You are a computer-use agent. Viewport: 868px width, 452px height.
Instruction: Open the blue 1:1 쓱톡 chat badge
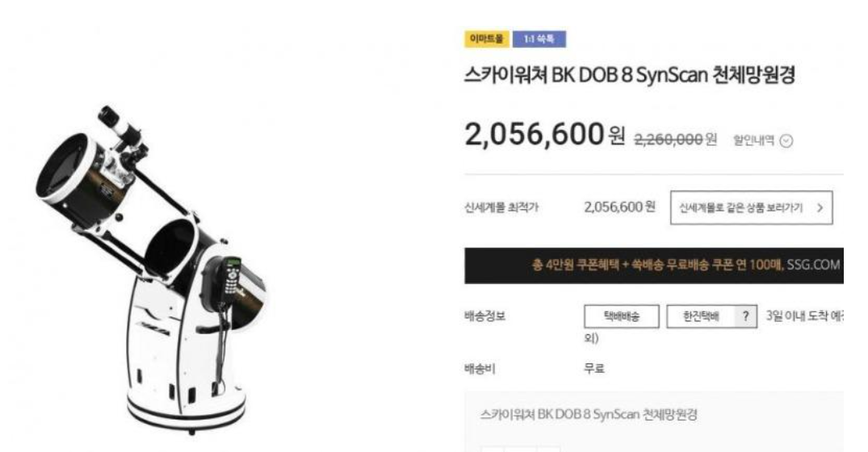click(x=539, y=39)
